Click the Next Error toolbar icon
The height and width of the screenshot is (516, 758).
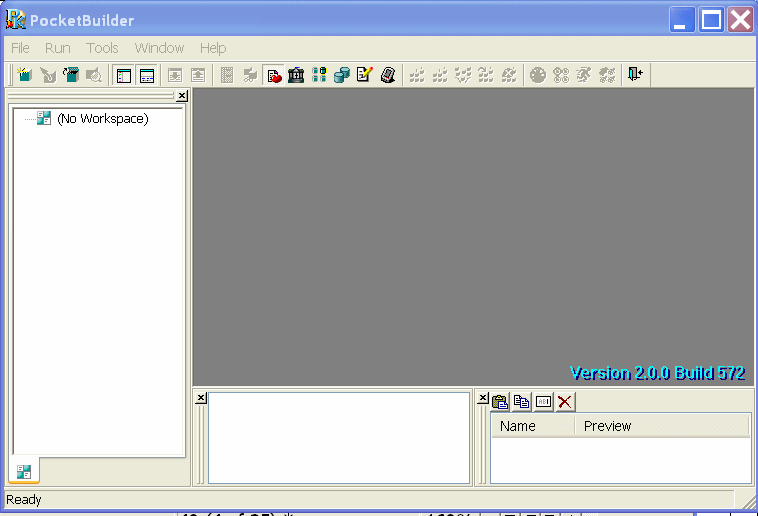point(175,75)
